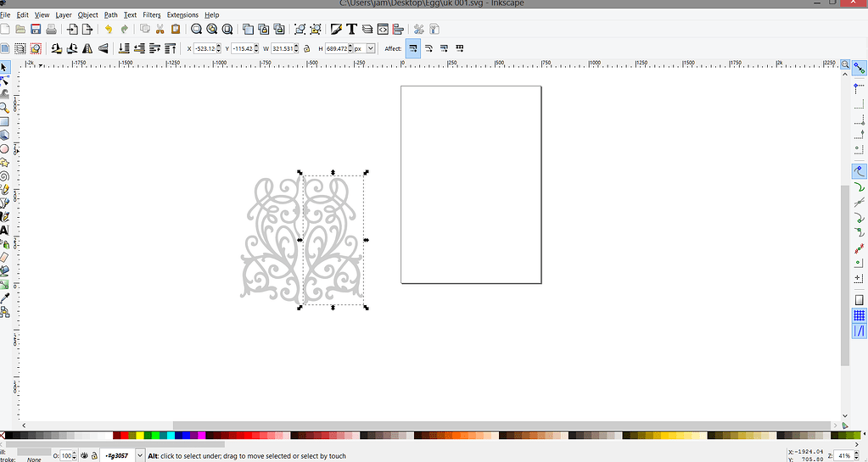Open the Help menu
Viewport: 868px width, 462px height.
[212, 15]
